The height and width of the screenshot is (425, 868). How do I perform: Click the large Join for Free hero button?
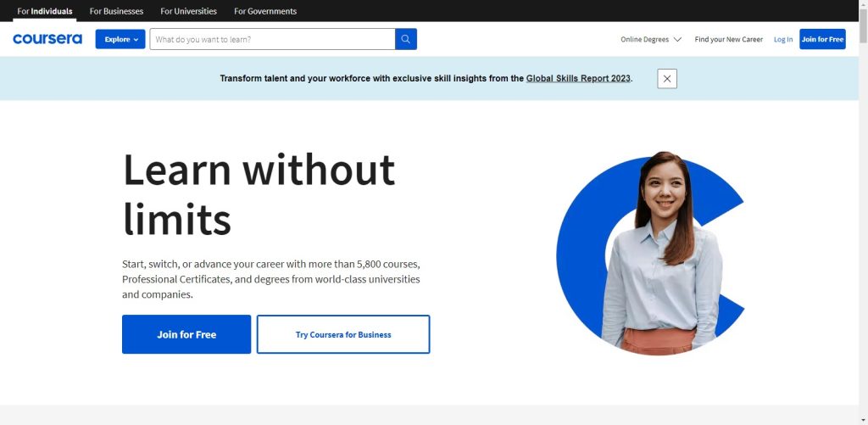[186, 334]
